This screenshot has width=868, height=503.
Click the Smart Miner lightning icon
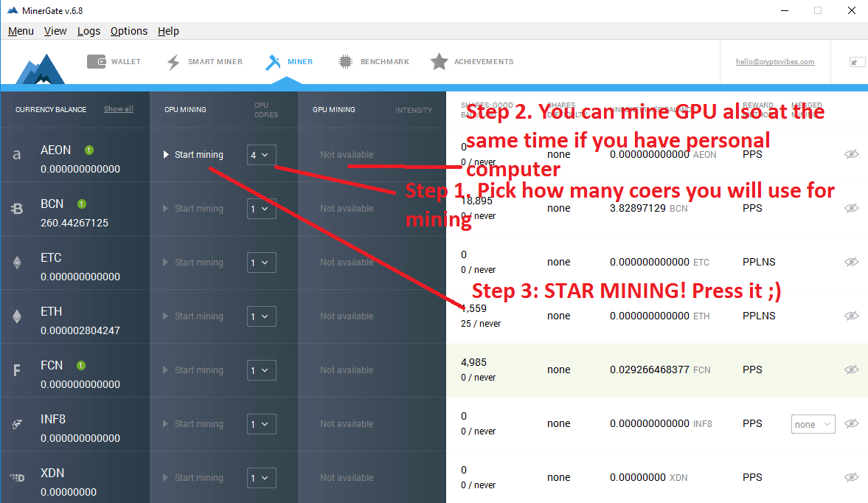[x=173, y=62]
